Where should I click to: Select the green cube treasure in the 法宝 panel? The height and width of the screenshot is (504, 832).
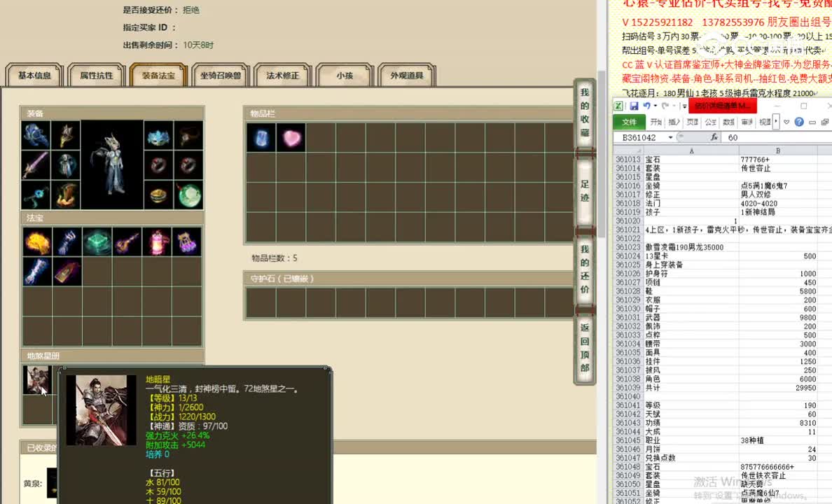click(97, 240)
